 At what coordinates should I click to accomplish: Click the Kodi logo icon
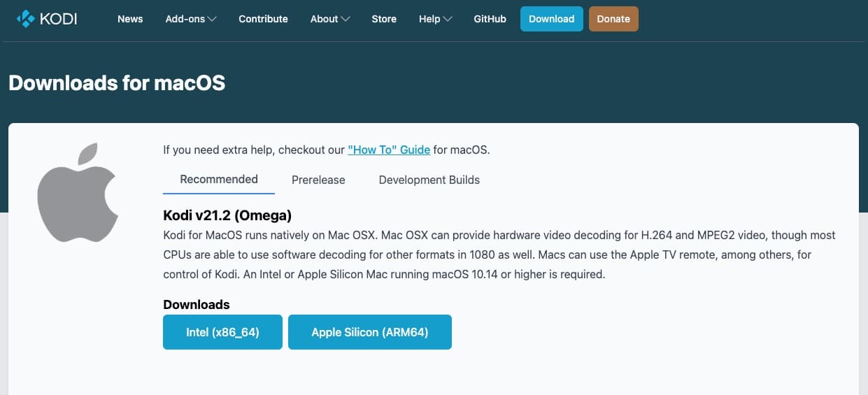[x=25, y=19]
